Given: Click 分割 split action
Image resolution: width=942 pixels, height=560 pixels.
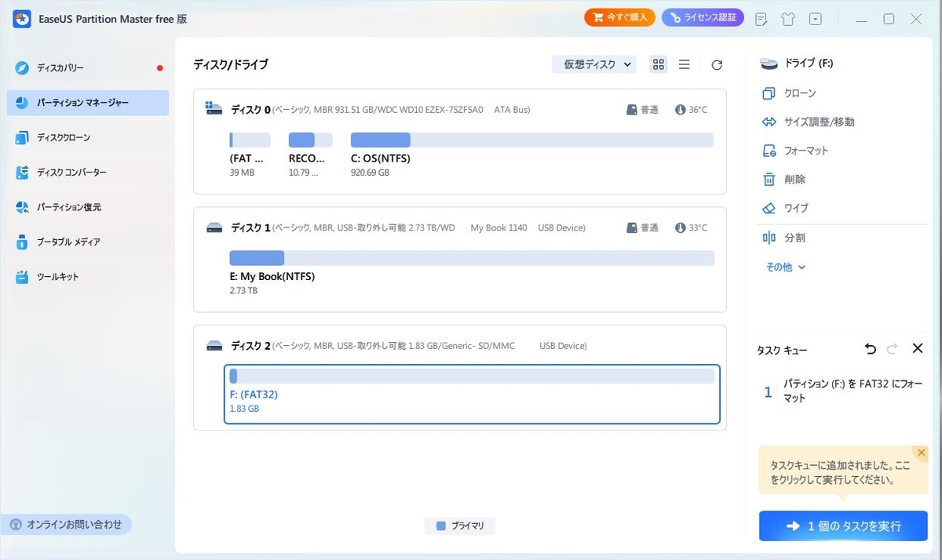Looking at the screenshot, I should [783, 238].
